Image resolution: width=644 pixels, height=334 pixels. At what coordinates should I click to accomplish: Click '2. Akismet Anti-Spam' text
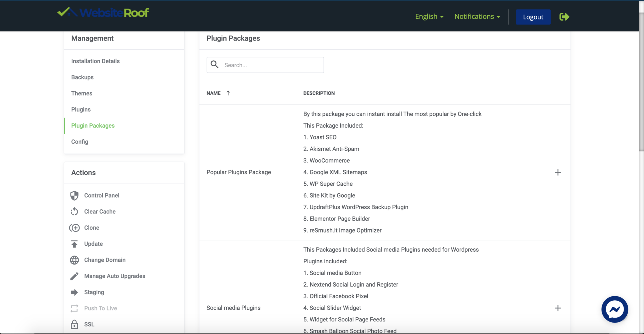331,149
